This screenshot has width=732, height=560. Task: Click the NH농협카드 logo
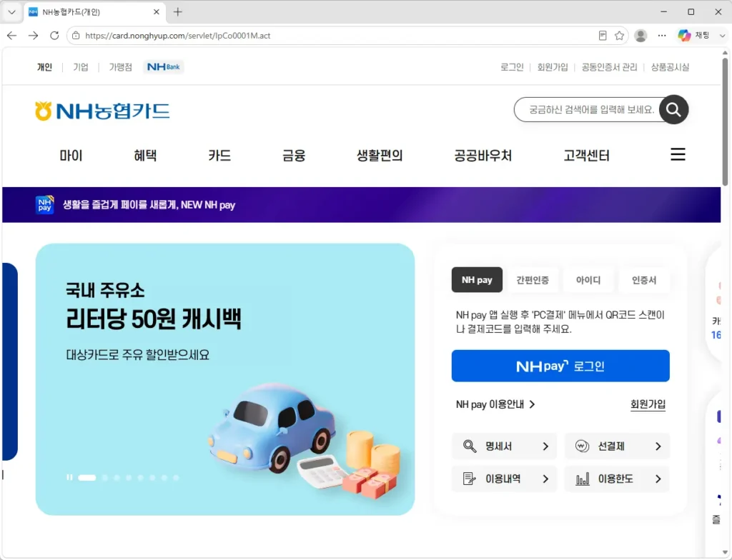pos(102,111)
